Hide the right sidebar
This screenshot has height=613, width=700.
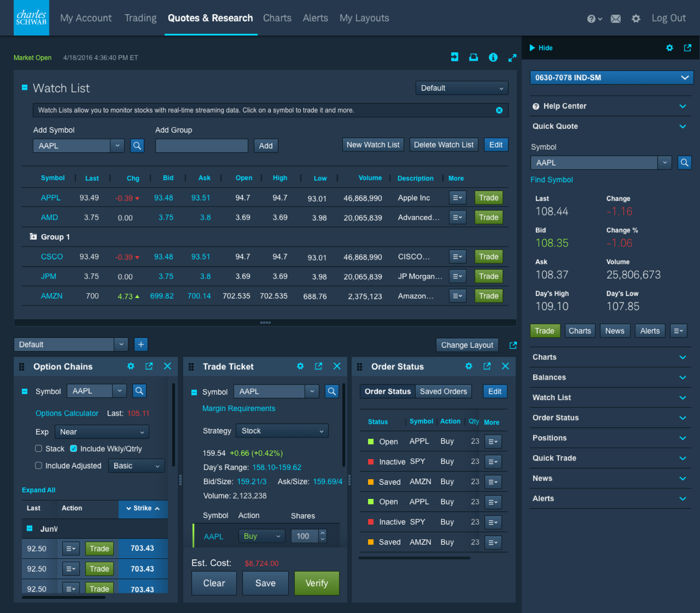(541, 48)
